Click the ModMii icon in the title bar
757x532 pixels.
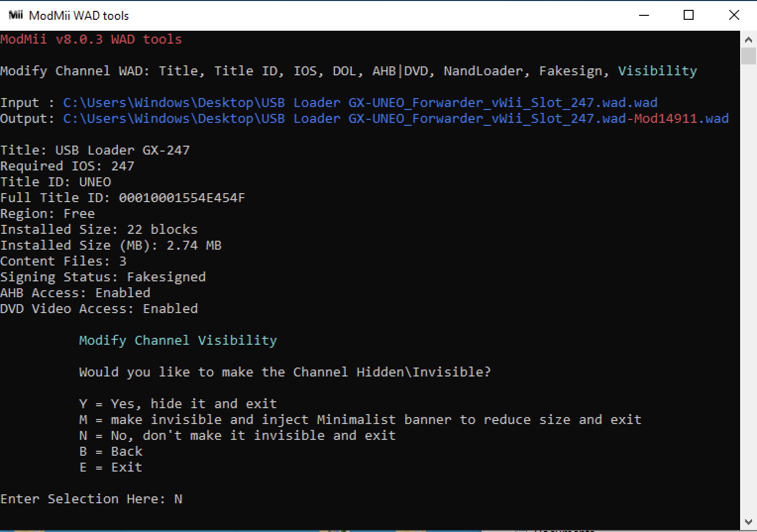click(x=16, y=15)
